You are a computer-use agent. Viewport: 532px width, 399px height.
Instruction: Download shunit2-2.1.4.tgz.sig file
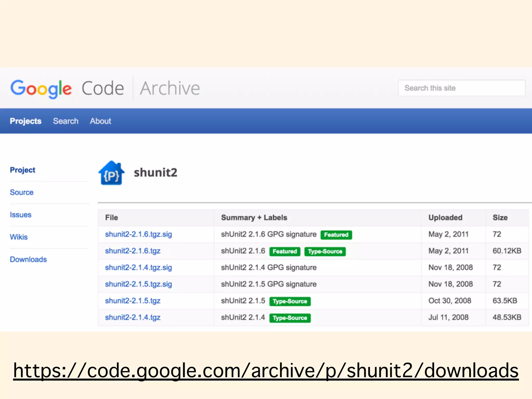pyautogui.click(x=138, y=268)
